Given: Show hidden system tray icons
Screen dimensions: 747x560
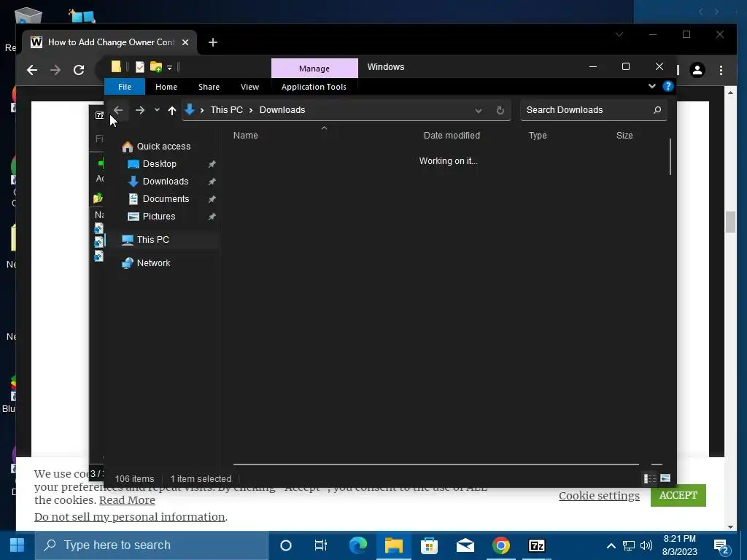Looking at the screenshot, I should point(611,545).
